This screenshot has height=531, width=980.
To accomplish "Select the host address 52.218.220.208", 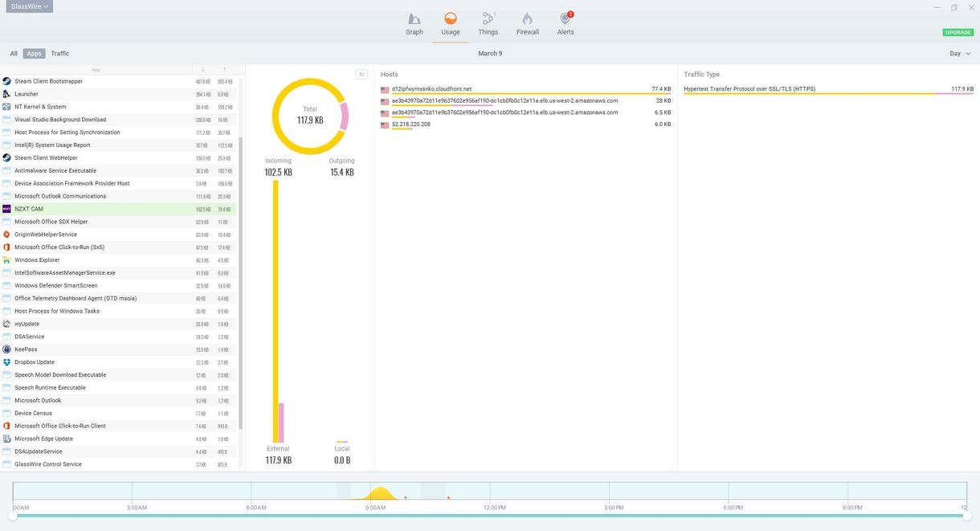I will (x=411, y=125).
